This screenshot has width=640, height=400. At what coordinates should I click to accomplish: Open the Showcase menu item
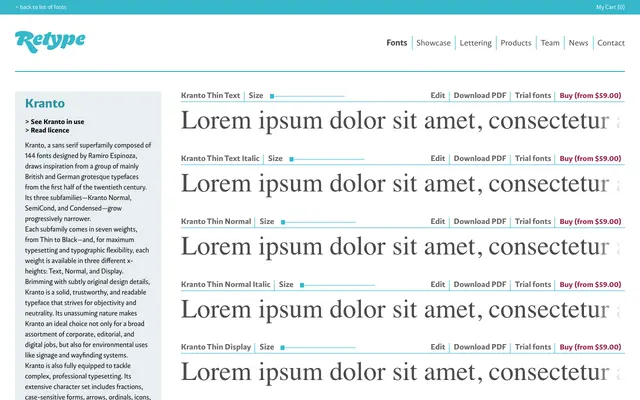(433, 43)
